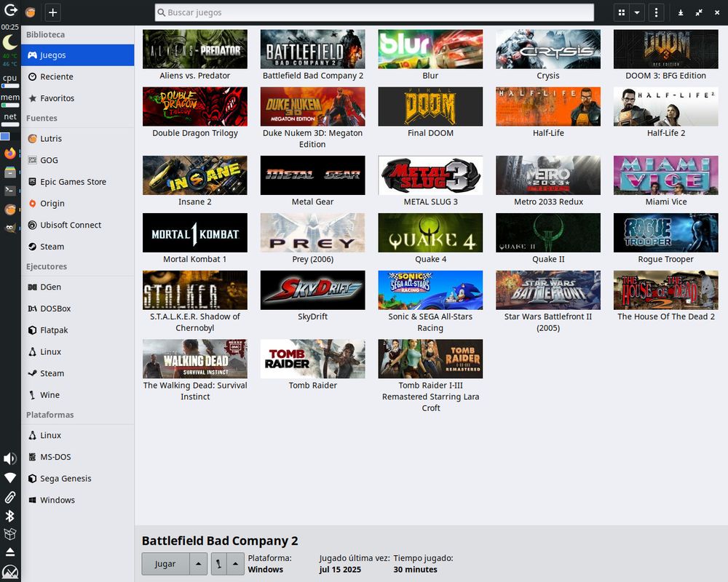Expand the Wine runner options arrow

click(235, 563)
